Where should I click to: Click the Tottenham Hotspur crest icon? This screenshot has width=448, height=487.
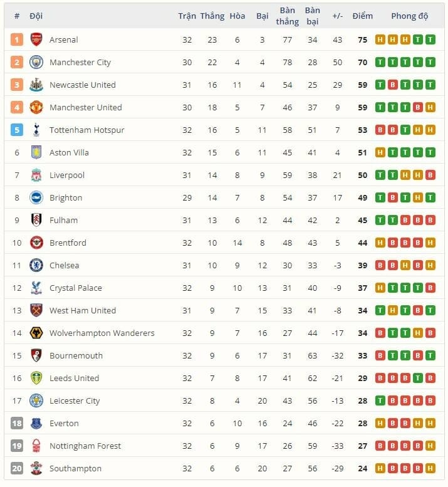(36, 130)
